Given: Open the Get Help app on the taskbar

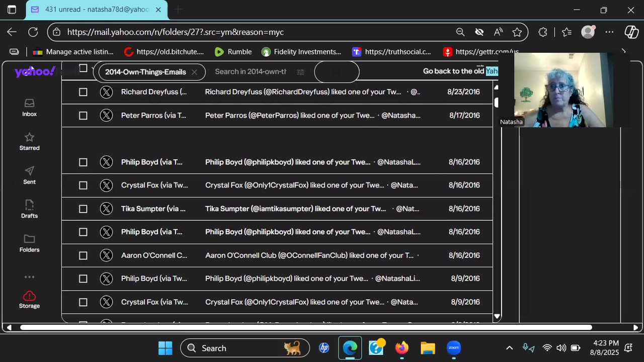Looking at the screenshot, I should (376, 347).
